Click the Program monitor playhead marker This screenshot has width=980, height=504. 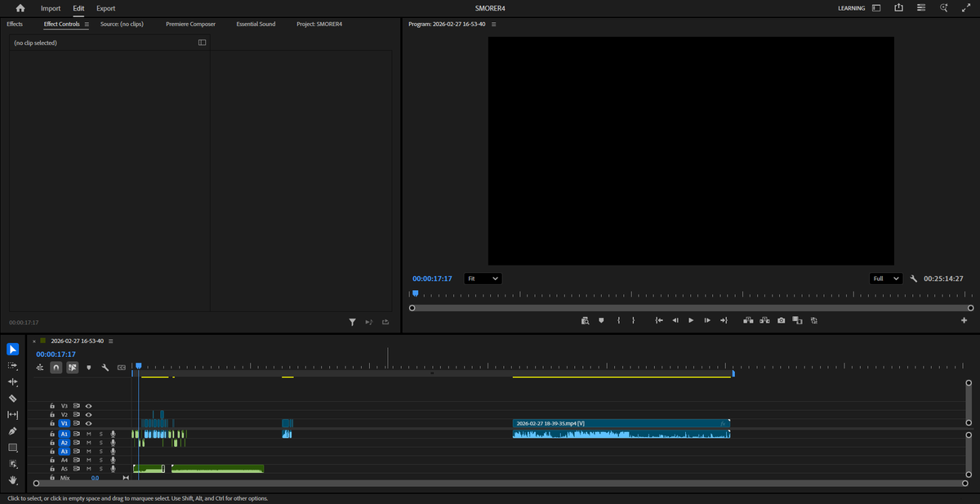coord(415,293)
